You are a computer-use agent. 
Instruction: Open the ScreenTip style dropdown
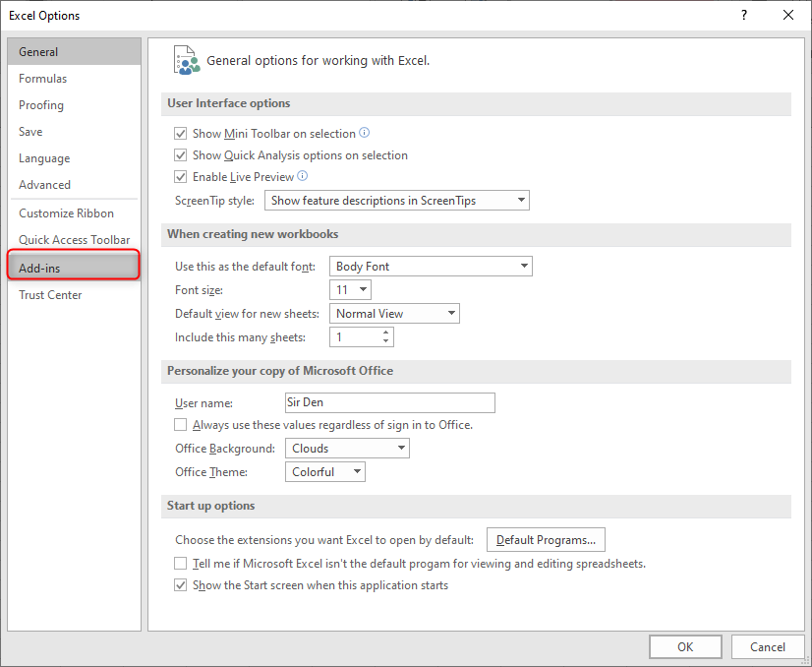tap(397, 201)
